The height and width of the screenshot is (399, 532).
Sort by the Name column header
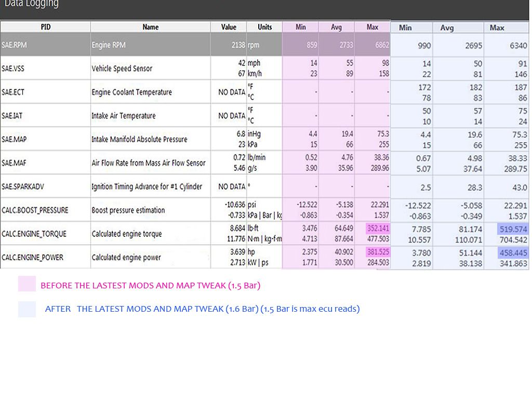pyautogui.click(x=150, y=27)
